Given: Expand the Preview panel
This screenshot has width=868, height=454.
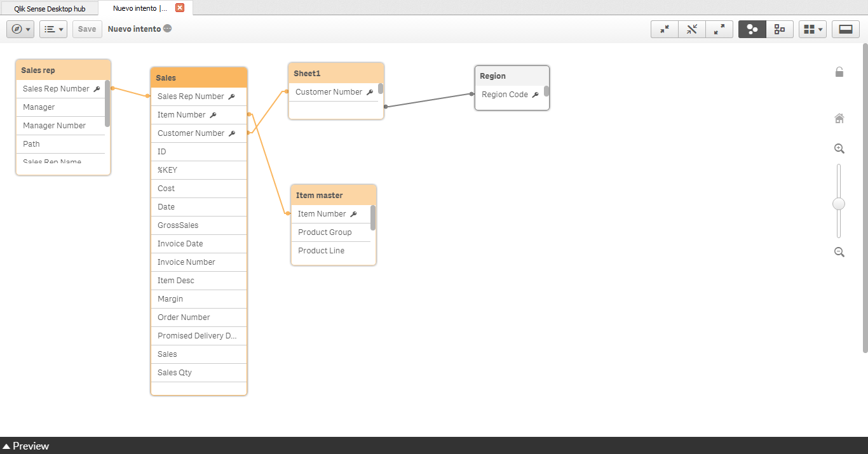Looking at the screenshot, I should click(26, 446).
